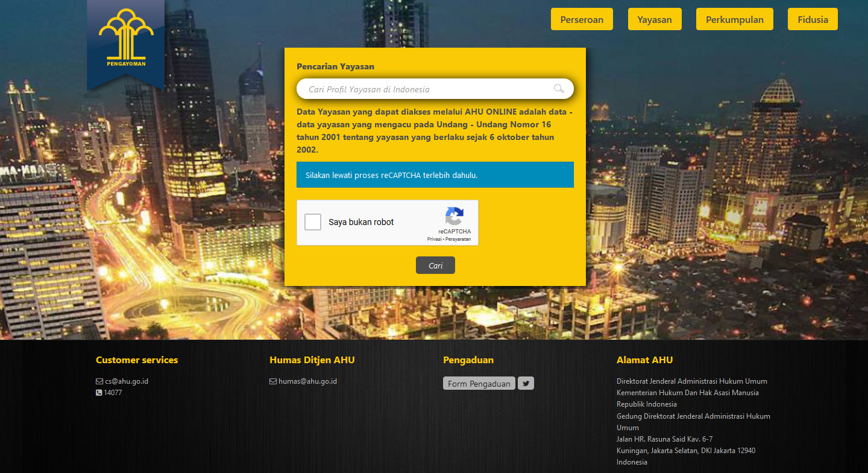Click the reCAPTCHA Privasi link
Viewport: 868px width, 473px height.
click(434, 240)
